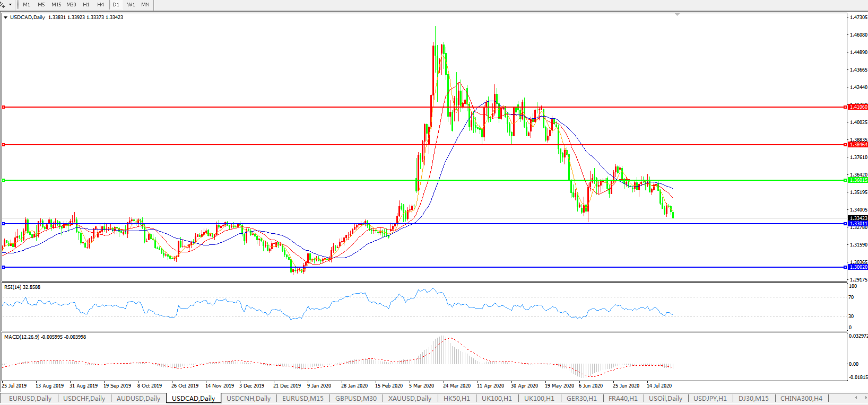Select the blue 1.30020 line left handle

(x=4, y=267)
